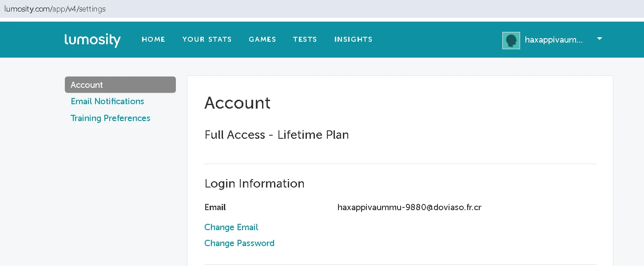Screen dimensions: 644x266
Task: Click the Account page heading
Action: pyautogui.click(x=238, y=103)
